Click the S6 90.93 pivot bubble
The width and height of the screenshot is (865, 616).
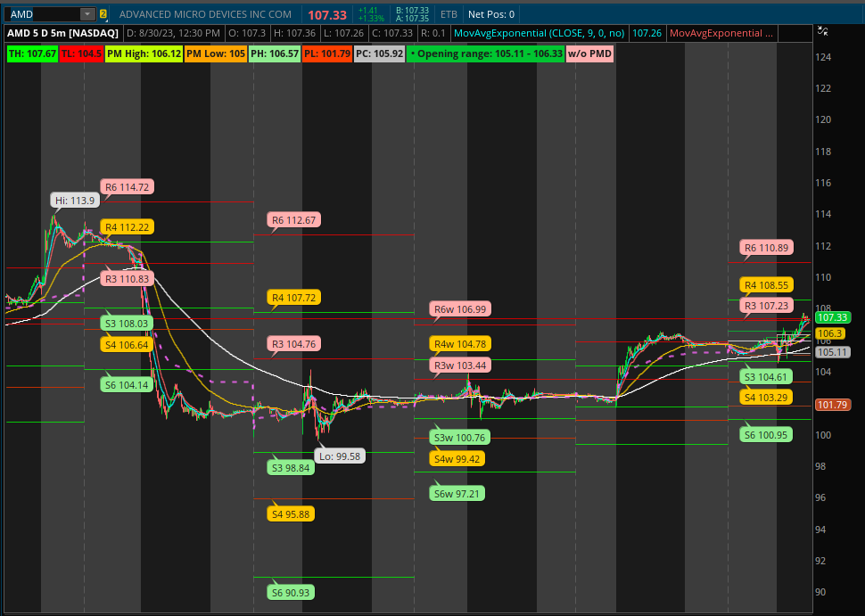(x=291, y=593)
